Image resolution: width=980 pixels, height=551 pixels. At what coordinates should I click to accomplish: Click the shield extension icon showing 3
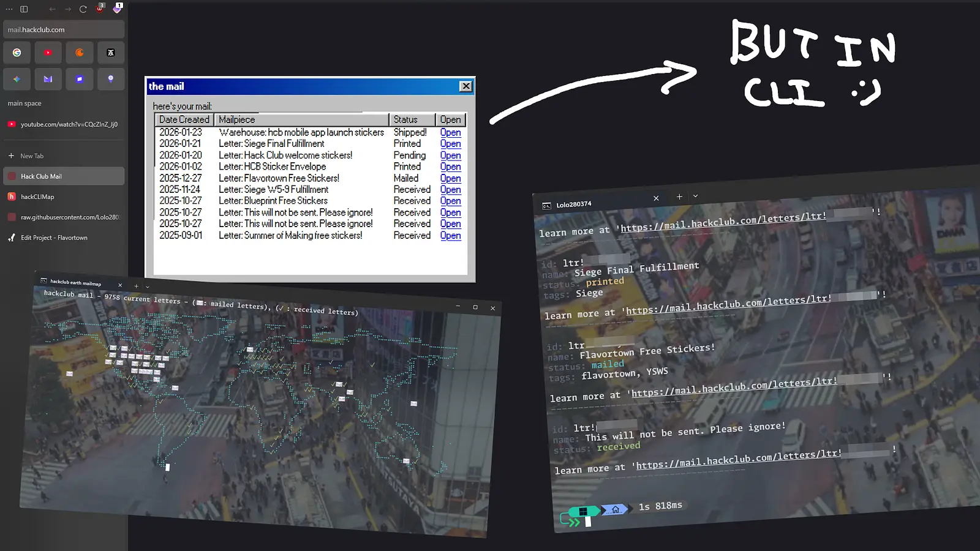100,9
